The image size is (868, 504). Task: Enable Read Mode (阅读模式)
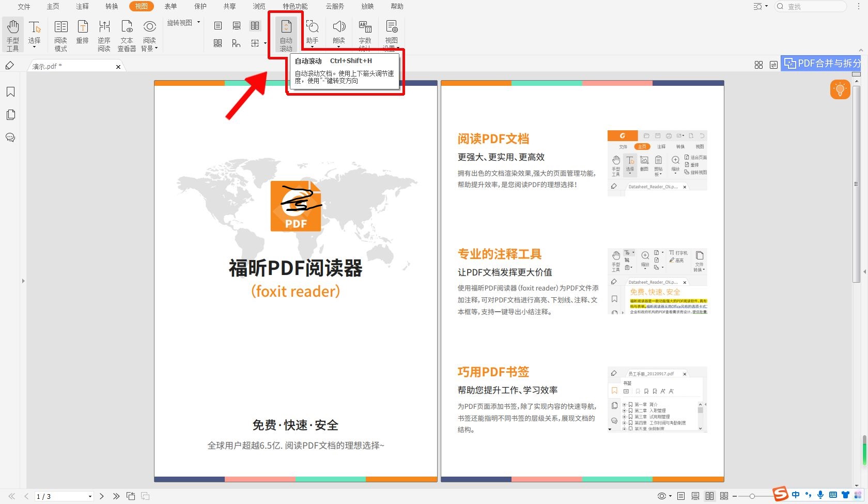pyautogui.click(x=60, y=34)
